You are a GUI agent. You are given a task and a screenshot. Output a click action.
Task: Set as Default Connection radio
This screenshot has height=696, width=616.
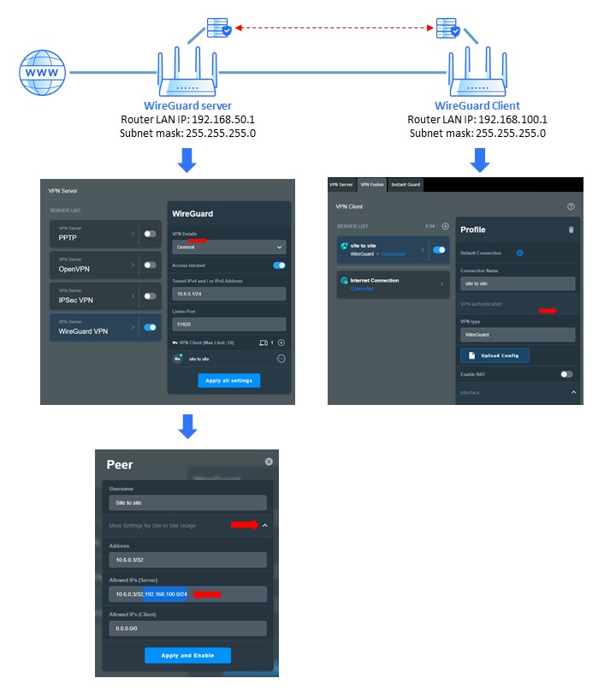pyautogui.click(x=520, y=253)
